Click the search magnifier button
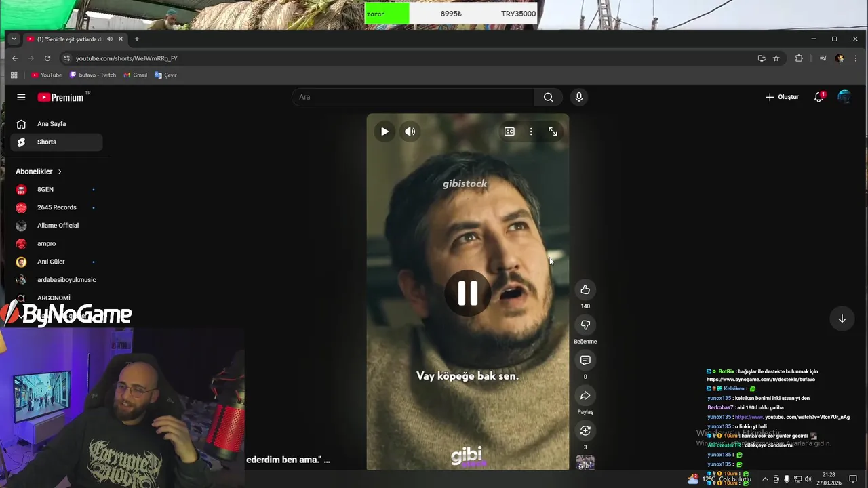 coord(548,97)
